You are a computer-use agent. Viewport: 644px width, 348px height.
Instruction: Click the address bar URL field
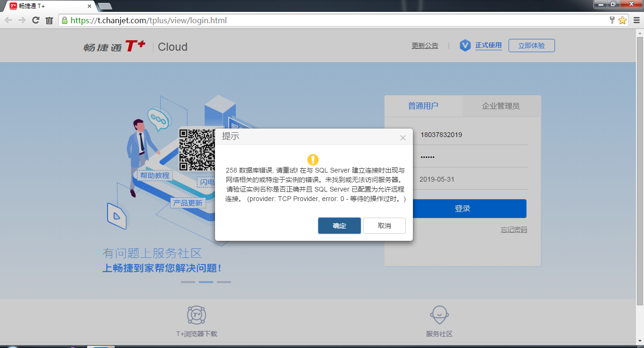[331, 20]
